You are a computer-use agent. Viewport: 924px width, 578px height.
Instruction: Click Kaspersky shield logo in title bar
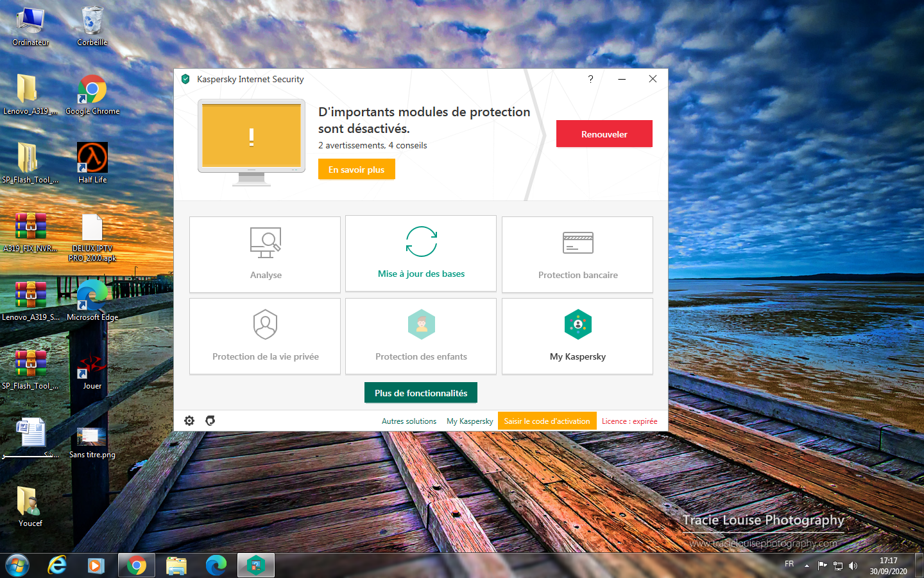[x=185, y=79]
